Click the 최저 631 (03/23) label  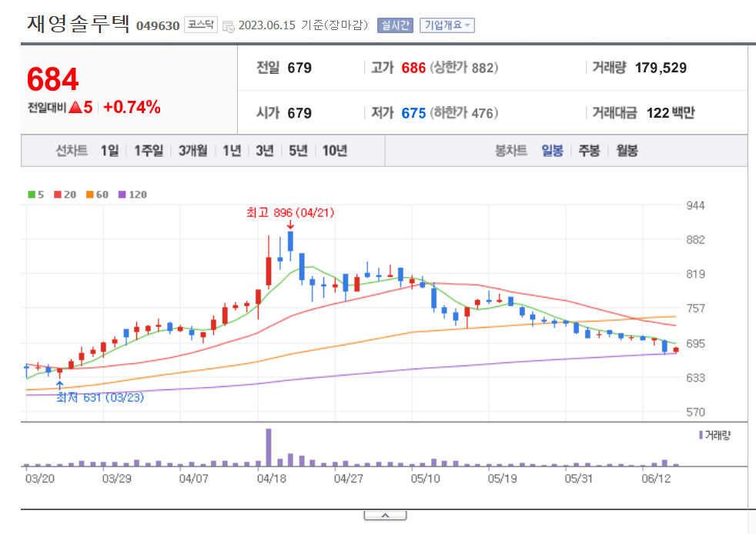[100, 398]
